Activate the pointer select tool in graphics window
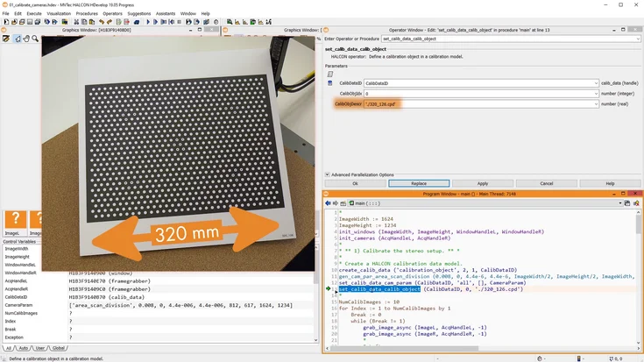This screenshot has width=644, height=362. 17,39
